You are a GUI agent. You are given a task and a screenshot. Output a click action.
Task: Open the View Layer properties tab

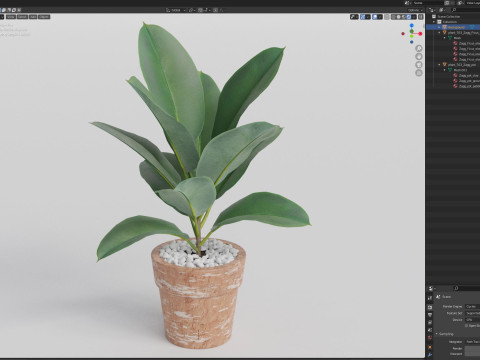pos(430,322)
